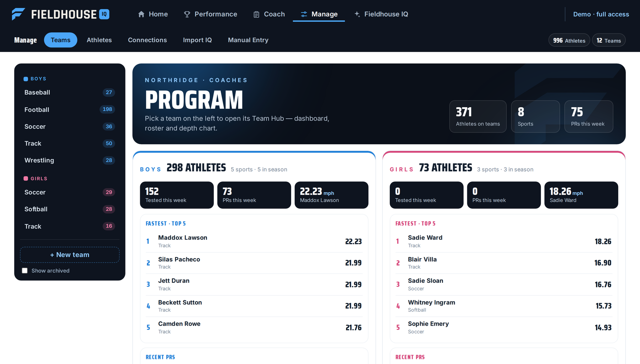Open the Fieldhouse IQ nav item

(x=381, y=14)
